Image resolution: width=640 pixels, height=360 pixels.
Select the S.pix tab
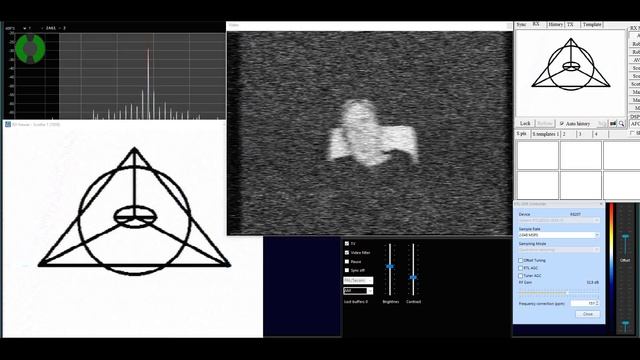[522, 134]
